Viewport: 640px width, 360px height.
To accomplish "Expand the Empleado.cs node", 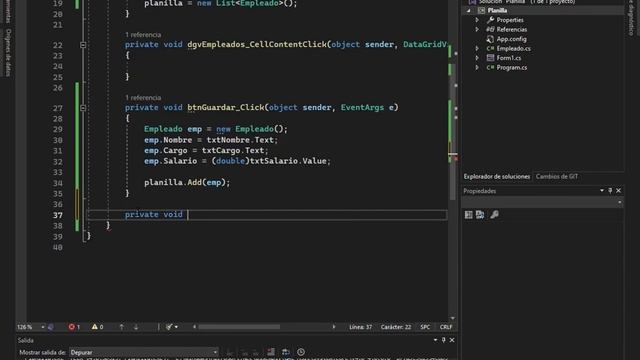I will coord(477,48).
